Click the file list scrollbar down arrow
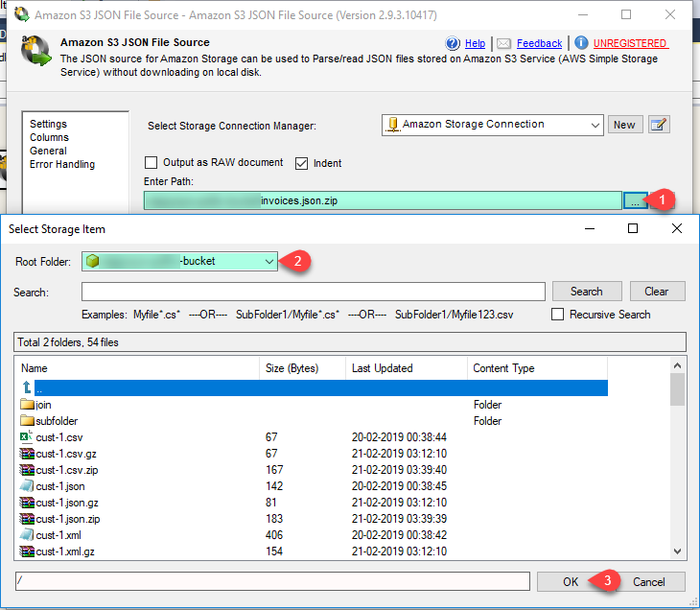Image resolution: width=700 pixels, height=610 pixels. pyautogui.click(x=677, y=551)
